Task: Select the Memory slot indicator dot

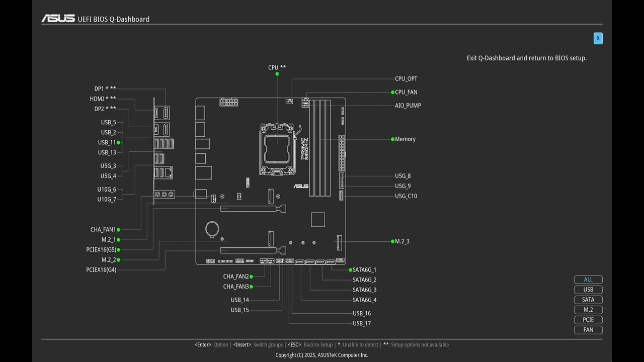Action: (x=392, y=139)
